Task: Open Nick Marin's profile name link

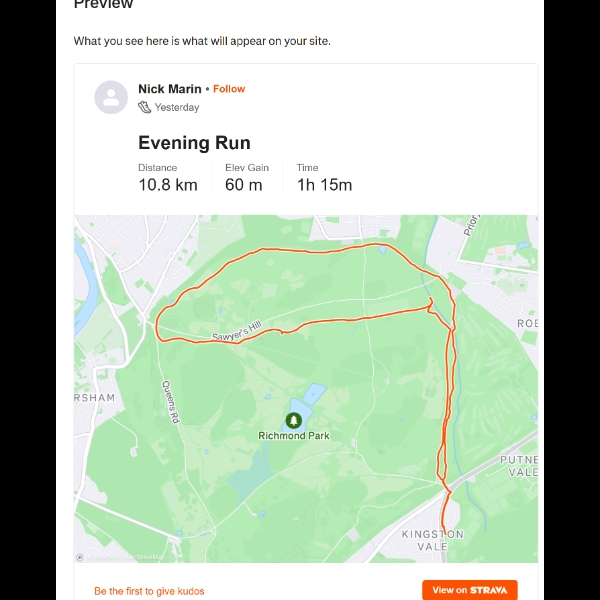Action: coord(170,89)
